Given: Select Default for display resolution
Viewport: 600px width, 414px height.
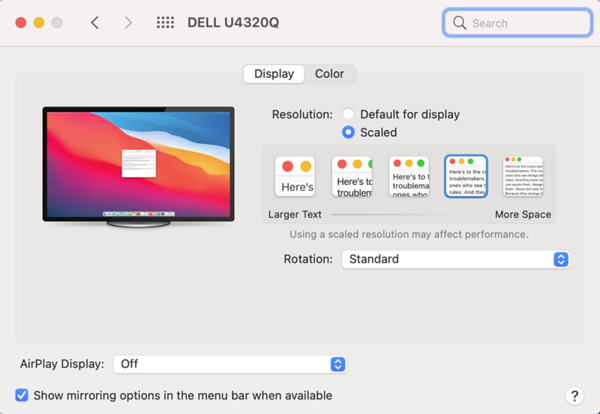Looking at the screenshot, I should pyautogui.click(x=348, y=114).
